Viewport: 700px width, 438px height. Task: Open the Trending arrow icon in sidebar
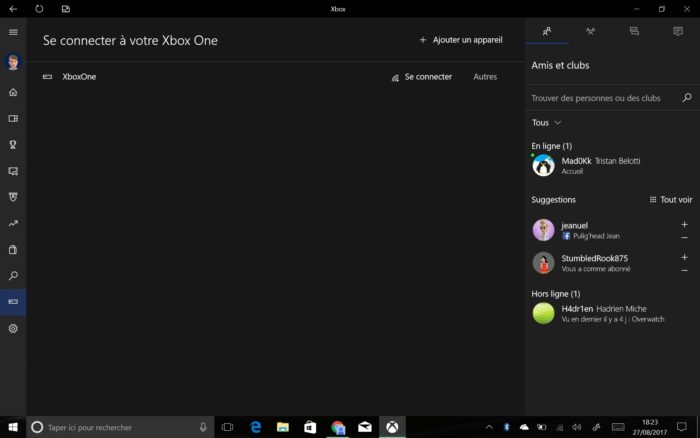pos(13,223)
